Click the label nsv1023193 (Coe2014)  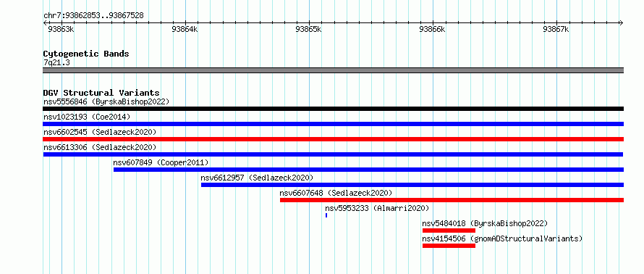pyautogui.click(x=87, y=117)
